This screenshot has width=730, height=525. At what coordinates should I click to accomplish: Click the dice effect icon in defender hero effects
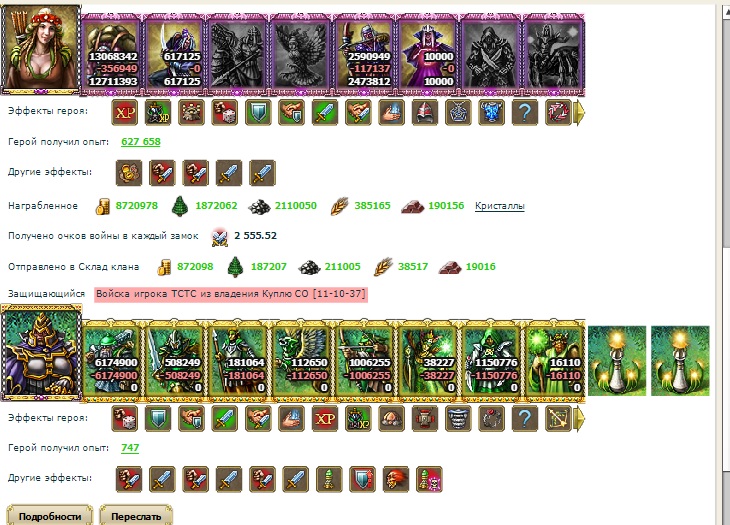coord(125,418)
